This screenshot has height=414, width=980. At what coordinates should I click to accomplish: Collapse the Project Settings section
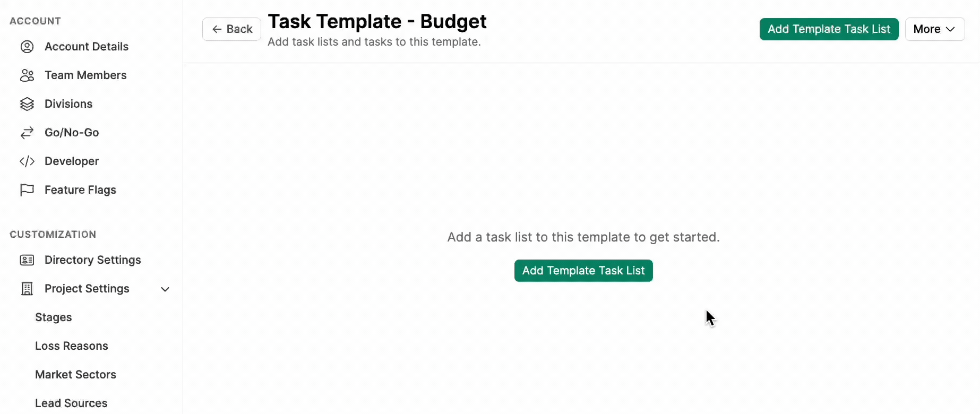pos(165,289)
